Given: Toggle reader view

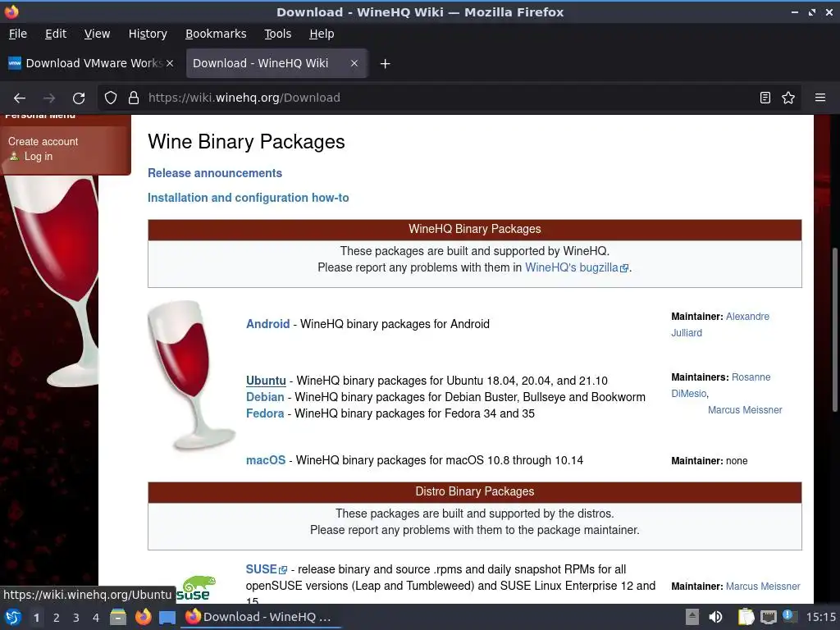Looking at the screenshot, I should coord(765,98).
